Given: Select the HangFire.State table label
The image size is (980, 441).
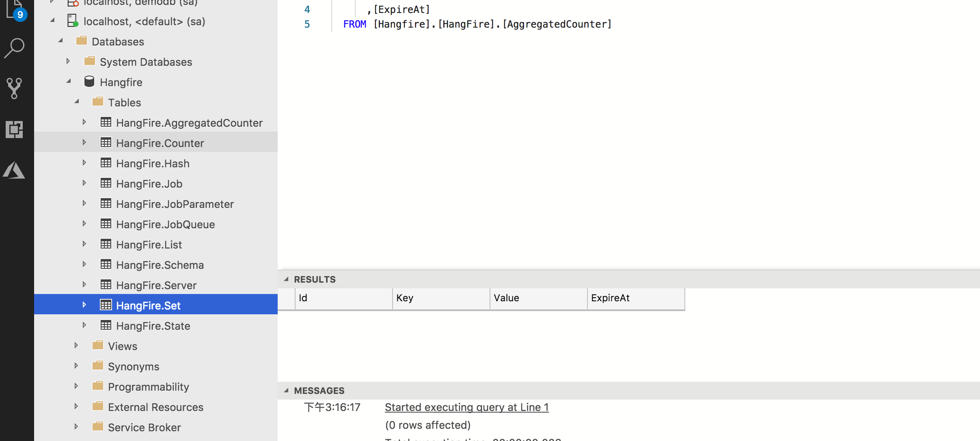Looking at the screenshot, I should click(x=153, y=326).
